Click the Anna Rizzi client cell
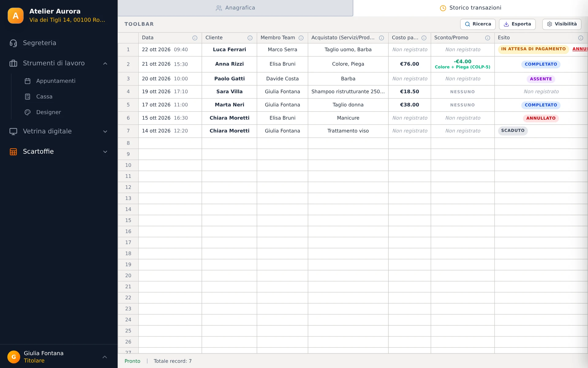588x368 pixels. click(x=229, y=64)
